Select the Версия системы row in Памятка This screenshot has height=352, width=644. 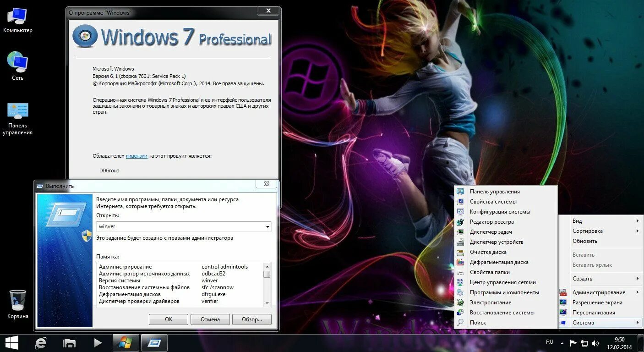pos(180,280)
